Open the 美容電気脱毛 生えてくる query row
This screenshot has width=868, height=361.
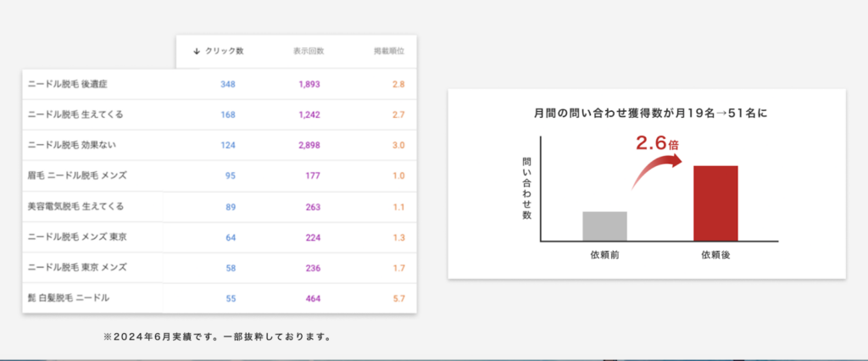[x=75, y=206]
